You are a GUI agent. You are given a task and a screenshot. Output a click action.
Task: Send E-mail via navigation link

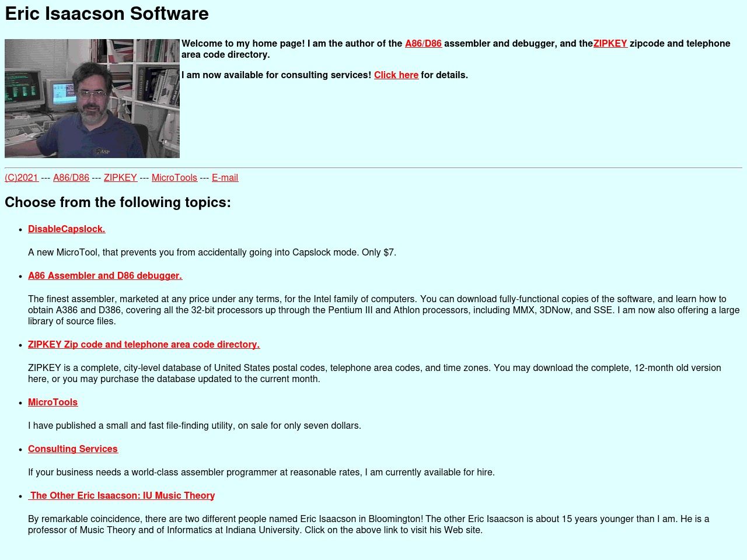pyautogui.click(x=225, y=178)
